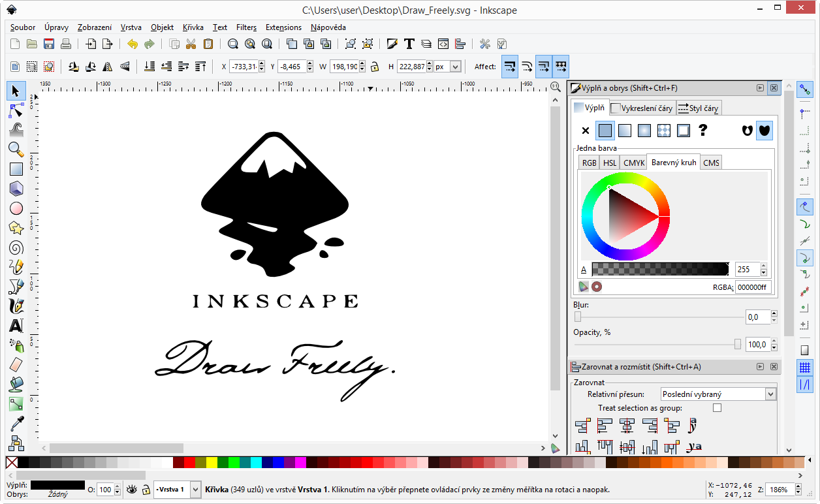
Task: Switch to the CMYK color tab
Action: (x=633, y=163)
